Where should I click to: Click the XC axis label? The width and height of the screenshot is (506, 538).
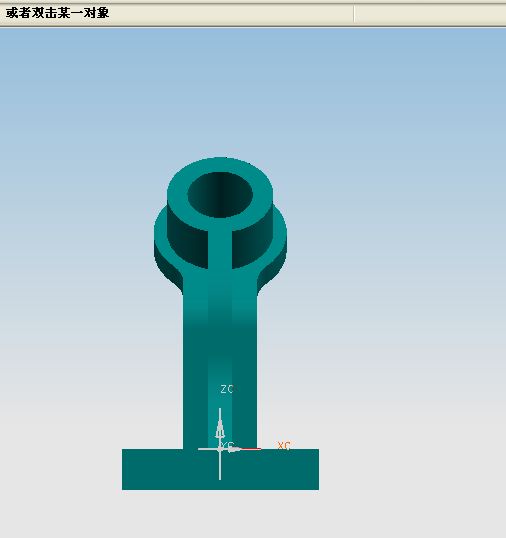click(284, 446)
